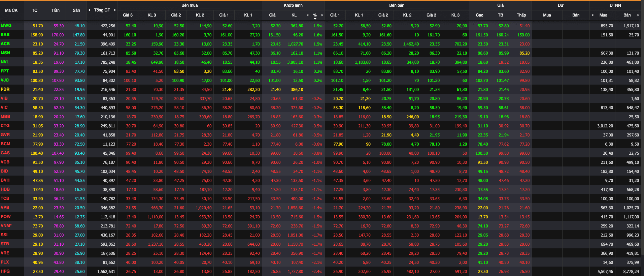Click KL 3 header under Bên mua
Viewport: 644px width, 276px height.
(x=152, y=15)
